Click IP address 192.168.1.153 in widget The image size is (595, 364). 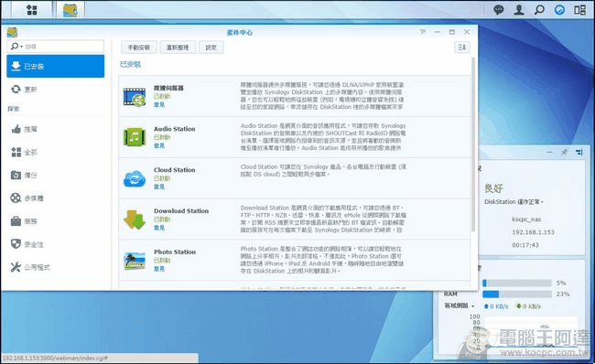[x=533, y=232]
